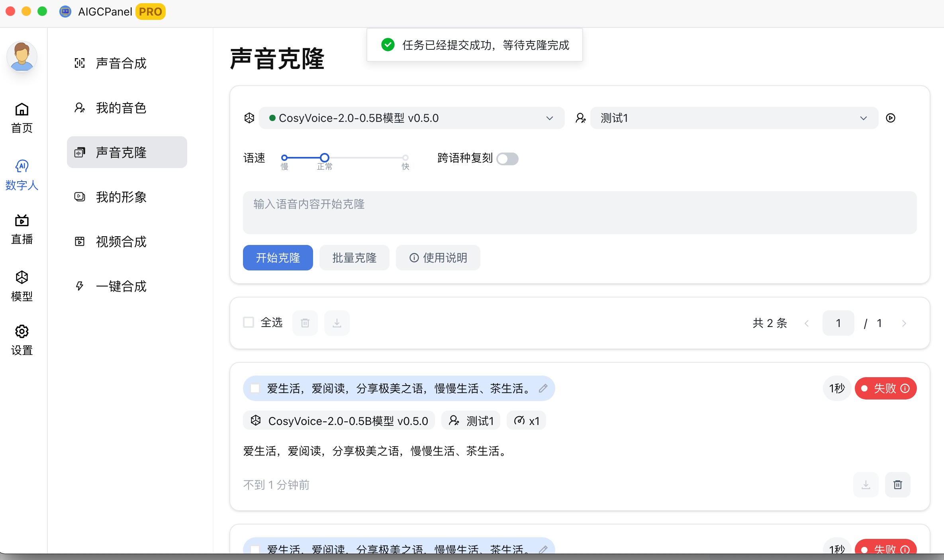
Task: Click the PRO badge
Action: pos(151,12)
